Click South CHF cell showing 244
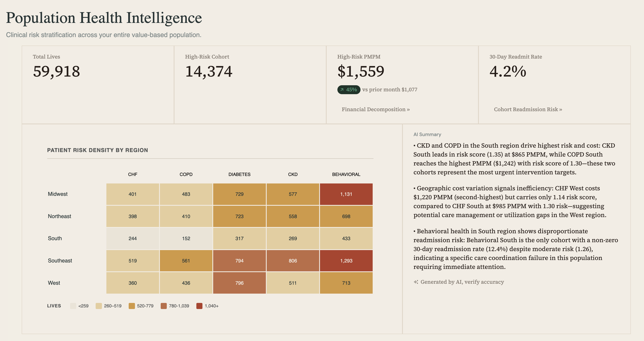This screenshot has width=644, height=341. [133, 238]
